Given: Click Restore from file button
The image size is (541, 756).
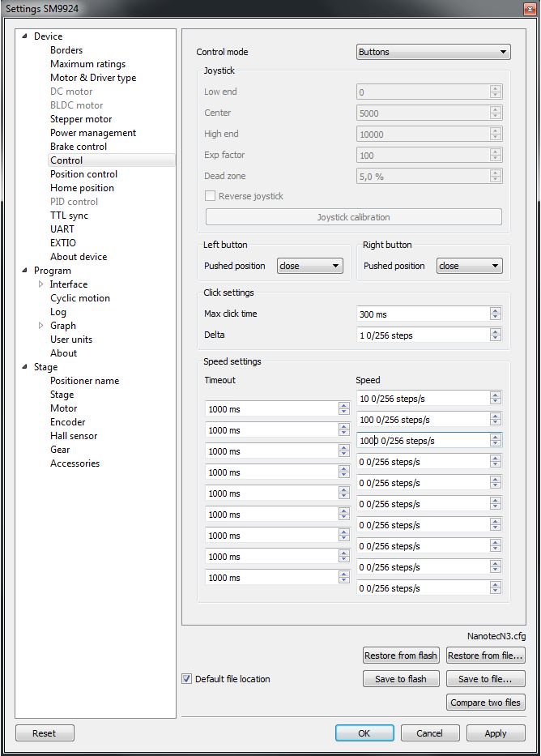Looking at the screenshot, I should [x=485, y=656].
